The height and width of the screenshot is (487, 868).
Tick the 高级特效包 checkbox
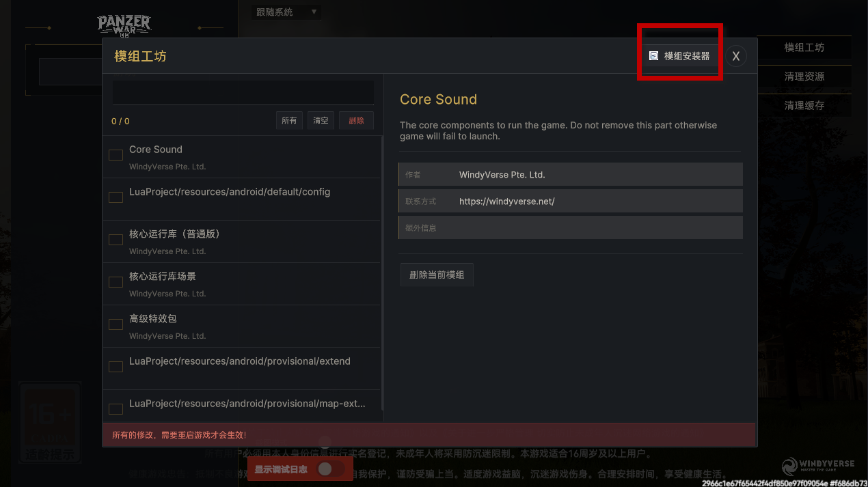point(116,324)
